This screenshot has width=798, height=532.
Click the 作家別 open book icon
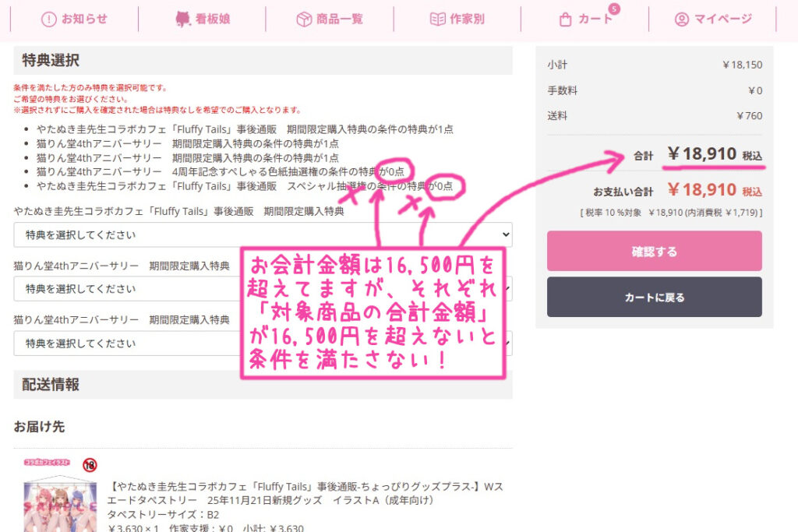(438, 19)
